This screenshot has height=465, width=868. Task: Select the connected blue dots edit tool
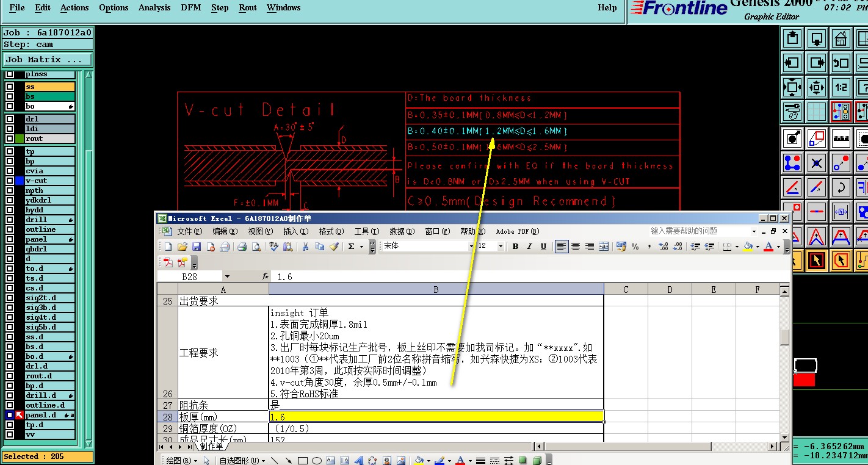[792, 163]
